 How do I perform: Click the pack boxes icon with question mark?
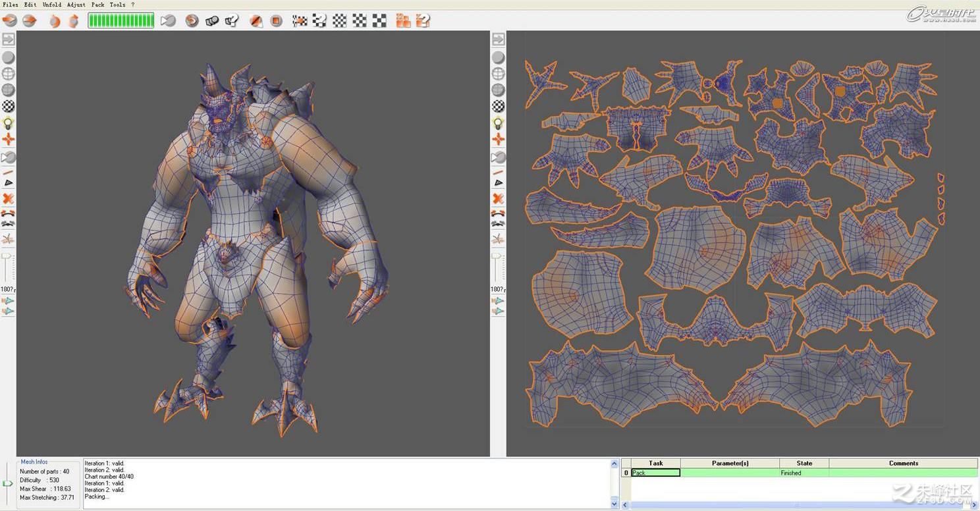tap(423, 21)
